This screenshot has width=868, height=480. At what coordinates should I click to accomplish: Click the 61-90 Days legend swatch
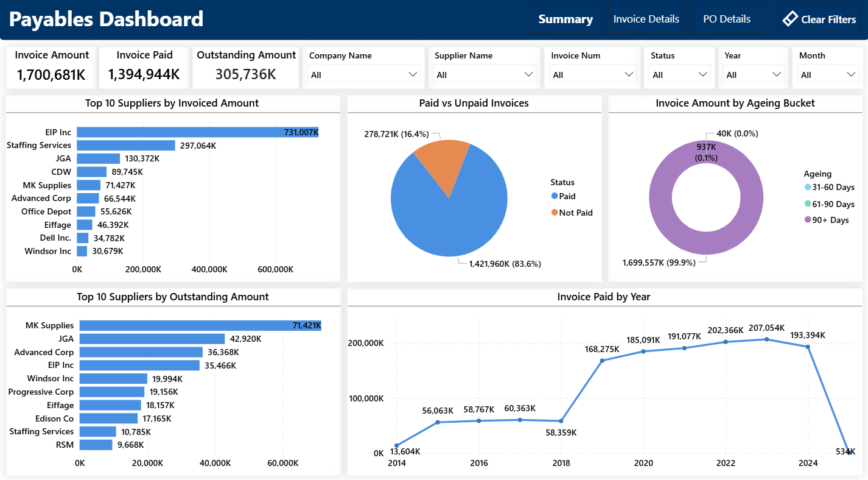click(808, 204)
